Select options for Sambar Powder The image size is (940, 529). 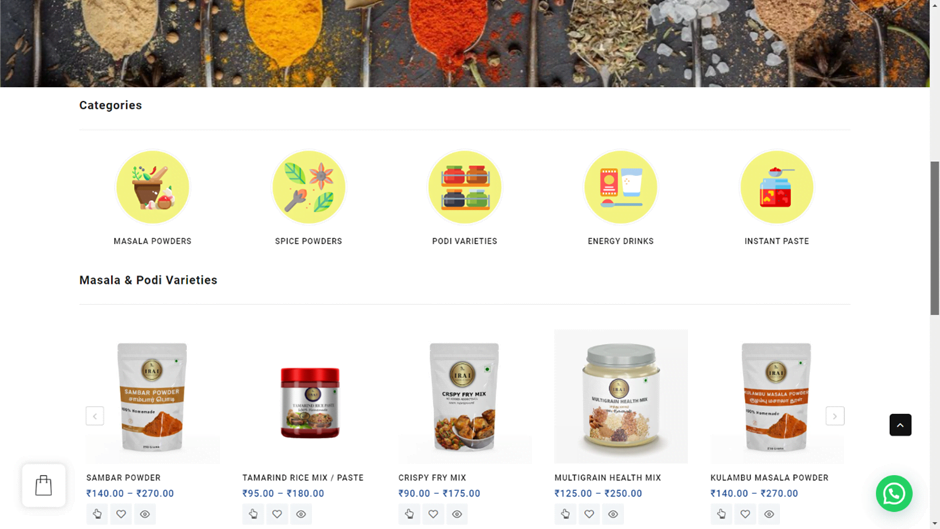[x=97, y=514]
